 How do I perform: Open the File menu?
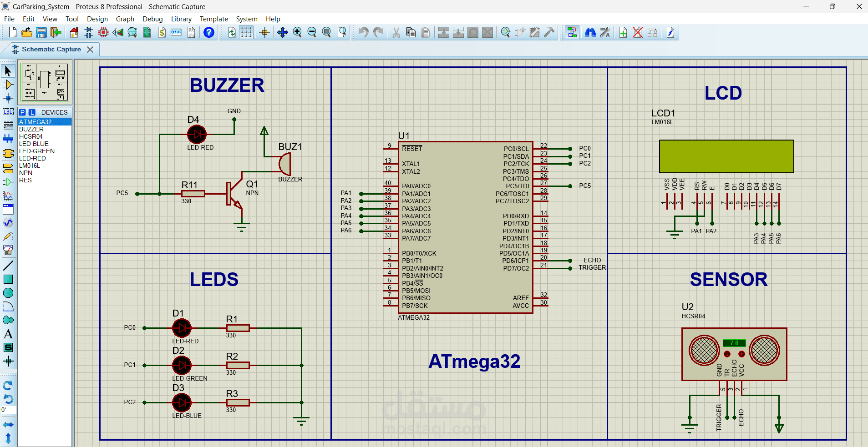pyautogui.click(x=9, y=19)
